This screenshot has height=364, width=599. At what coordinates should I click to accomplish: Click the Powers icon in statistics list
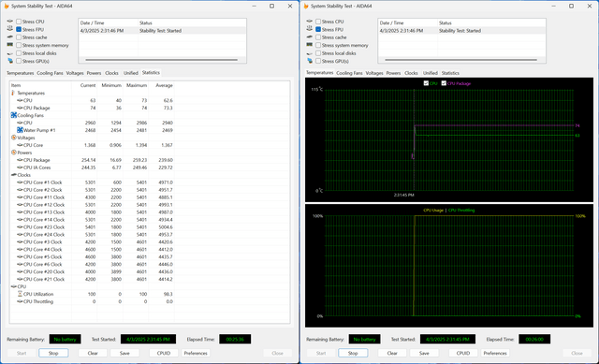14,153
